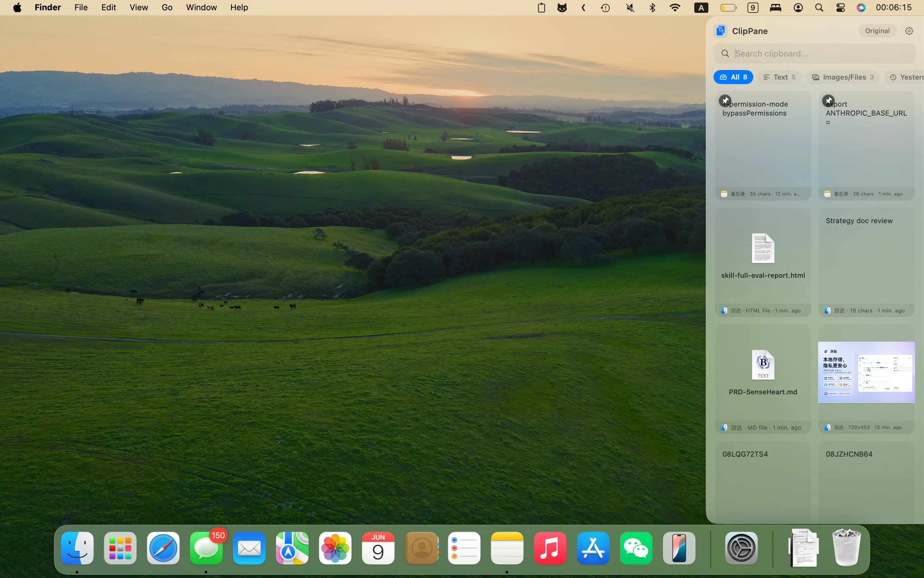Select the Strategy doc review clip
The width and height of the screenshot is (924, 578).
pyautogui.click(x=866, y=262)
